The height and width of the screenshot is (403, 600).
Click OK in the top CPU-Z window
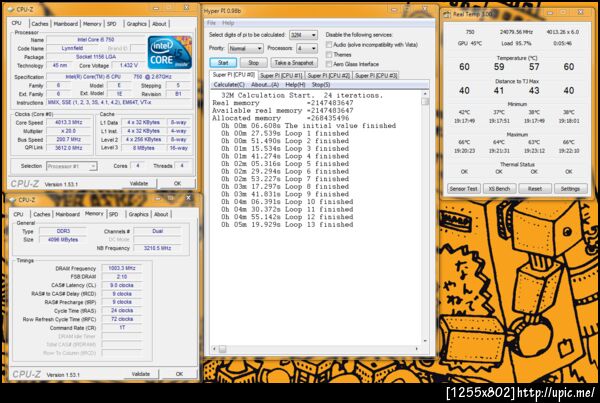[x=177, y=183]
